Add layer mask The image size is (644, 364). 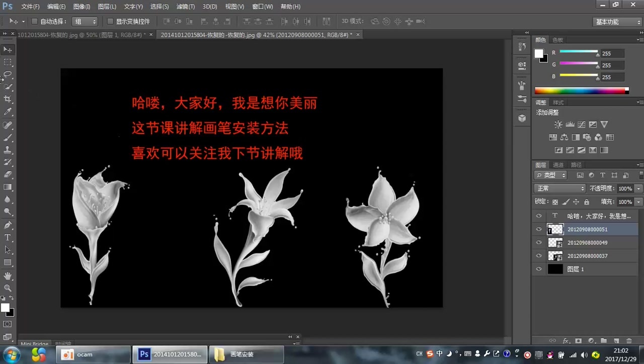[578, 341]
